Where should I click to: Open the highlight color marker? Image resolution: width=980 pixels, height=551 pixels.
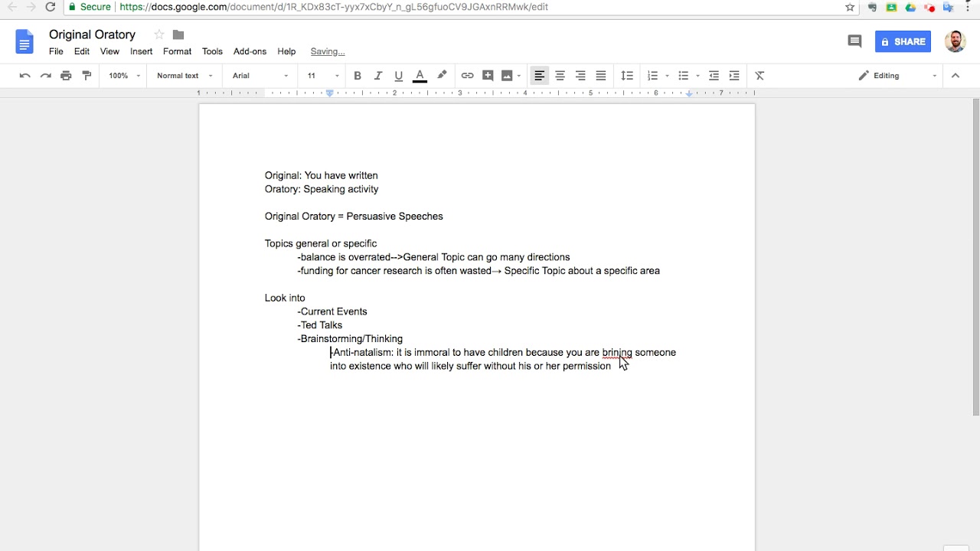[x=442, y=76]
